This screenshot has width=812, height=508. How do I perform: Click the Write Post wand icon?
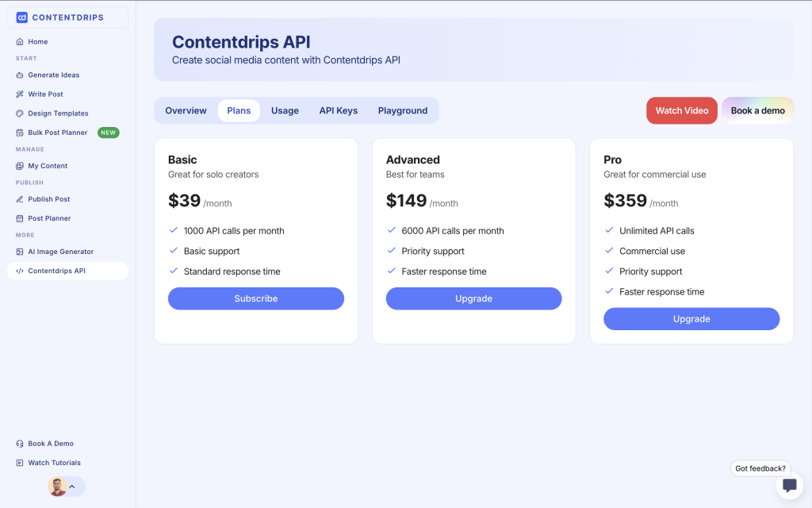(20, 94)
